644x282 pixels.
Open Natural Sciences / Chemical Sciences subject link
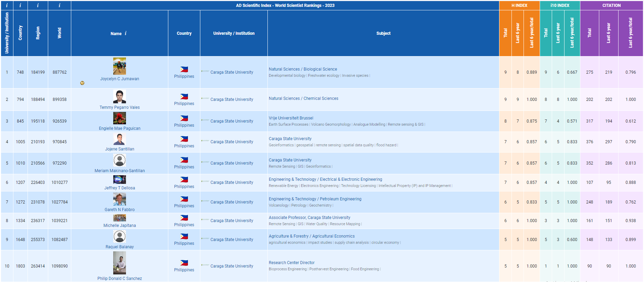pos(304,98)
